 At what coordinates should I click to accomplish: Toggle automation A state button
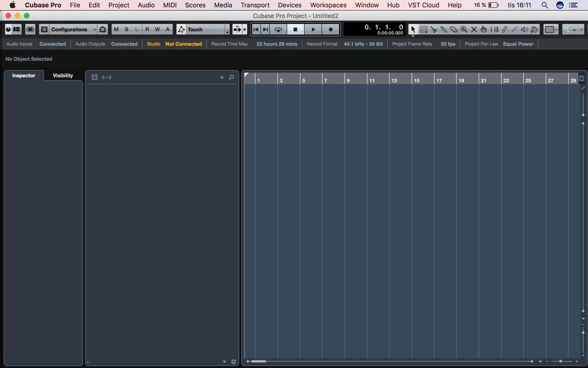click(168, 29)
